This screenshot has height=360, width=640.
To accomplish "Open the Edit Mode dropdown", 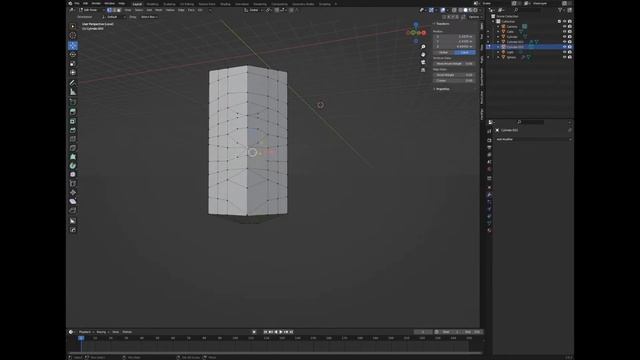I will pyautogui.click(x=91, y=10).
